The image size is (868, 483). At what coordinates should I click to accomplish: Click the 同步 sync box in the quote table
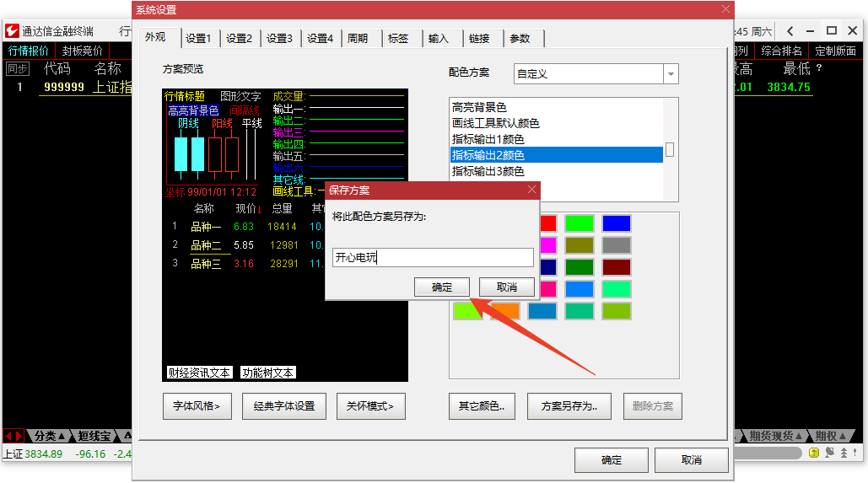point(17,68)
